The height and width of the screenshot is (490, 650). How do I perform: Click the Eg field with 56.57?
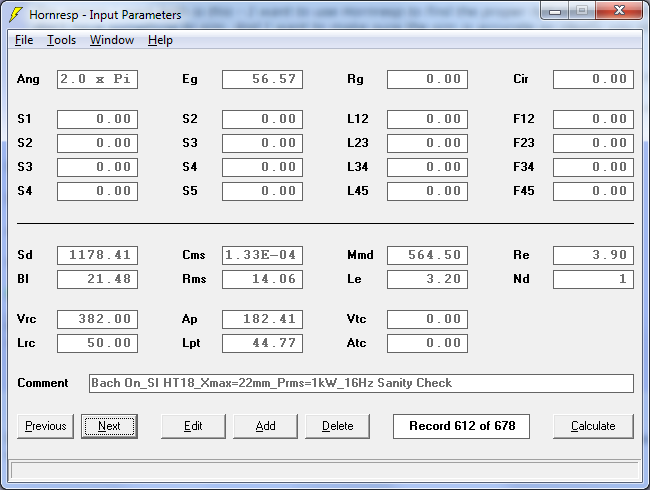(x=262, y=79)
